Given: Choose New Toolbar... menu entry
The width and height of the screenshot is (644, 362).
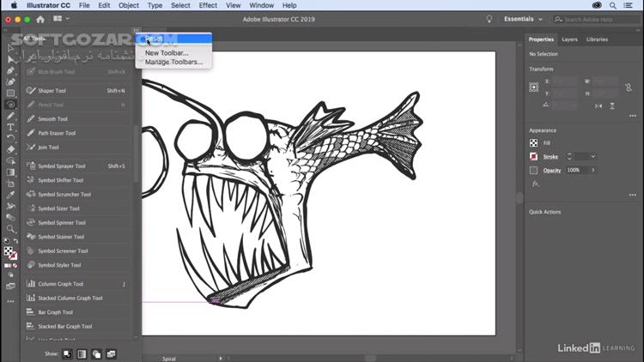Looking at the screenshot, I should tap(173, 53).
